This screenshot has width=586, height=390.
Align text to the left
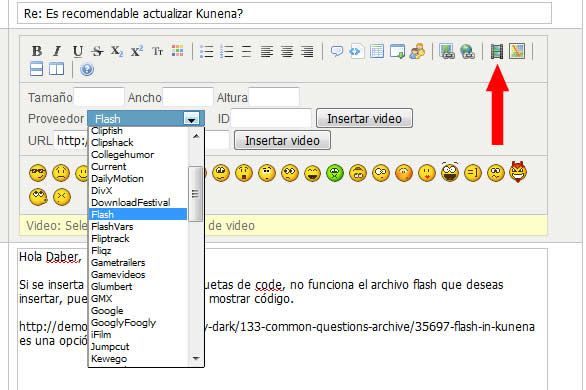point(266,51)
